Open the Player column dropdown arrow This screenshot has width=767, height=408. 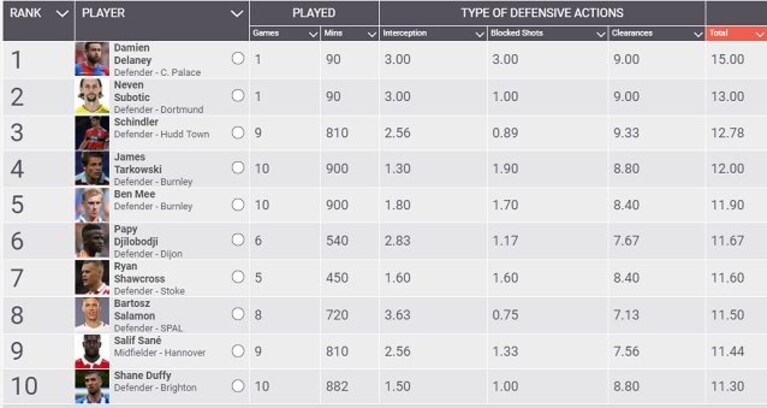pos(237,13)
